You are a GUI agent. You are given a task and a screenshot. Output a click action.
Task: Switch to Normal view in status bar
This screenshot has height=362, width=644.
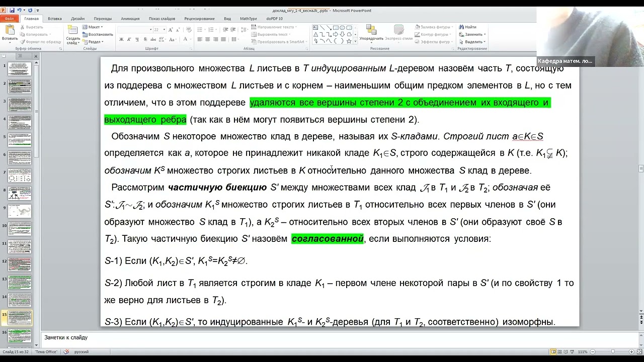[553, 352]
